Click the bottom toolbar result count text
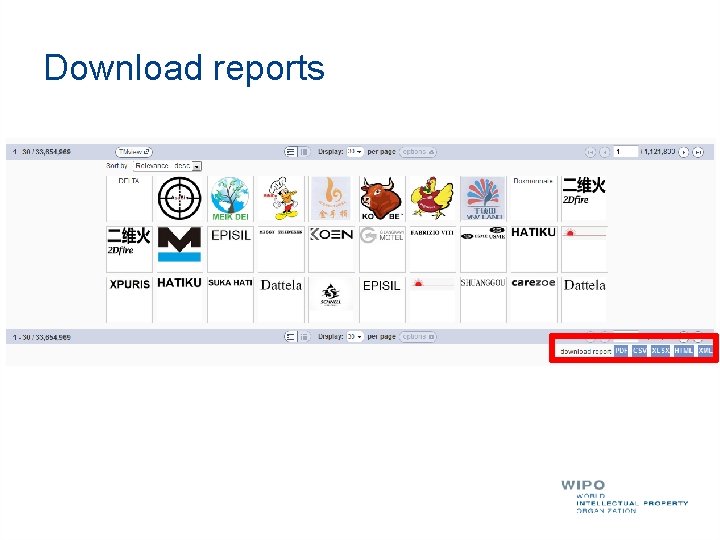Image resolution: width=720 pixels, height=540 pixels. [x=42, y=337]
